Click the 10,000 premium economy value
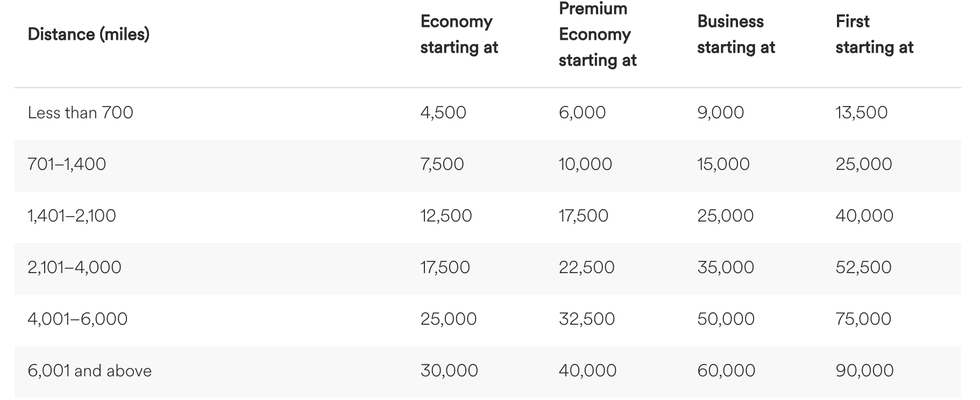Image resolution: width=980 pixels, height=400 pixels. tap(585, 164)
